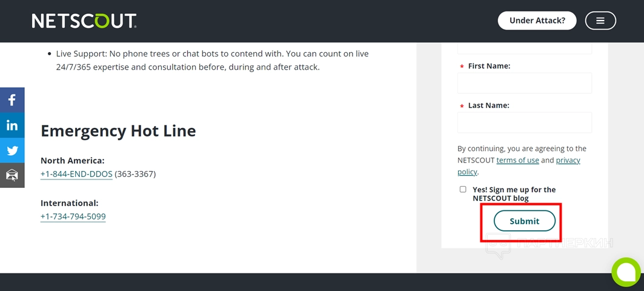The width and height of the screenshot is (644, 291).
Task: Open the terms of use link
Action: point(517,160)
